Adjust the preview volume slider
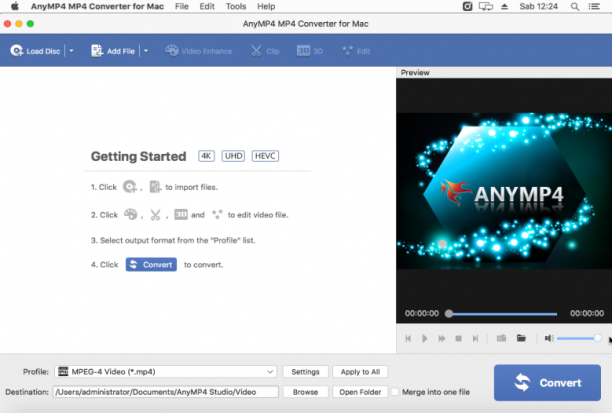Screen dimensions: 612x413 [x=579, y=338]
